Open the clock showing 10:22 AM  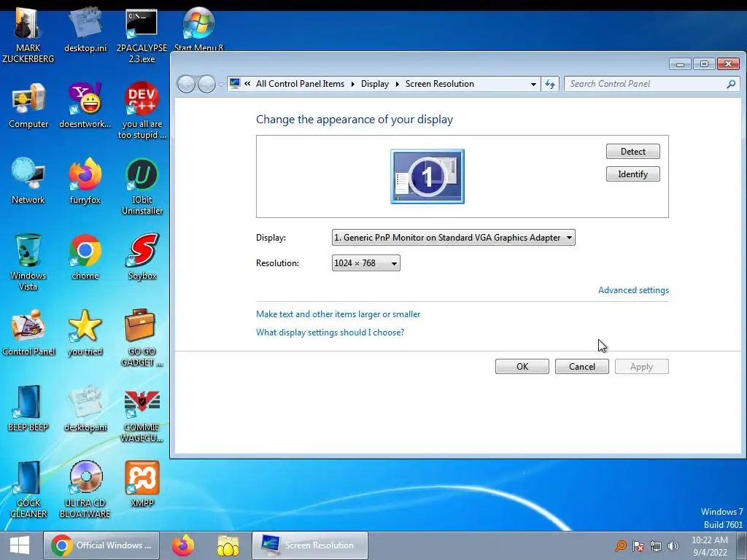(709, 545)
